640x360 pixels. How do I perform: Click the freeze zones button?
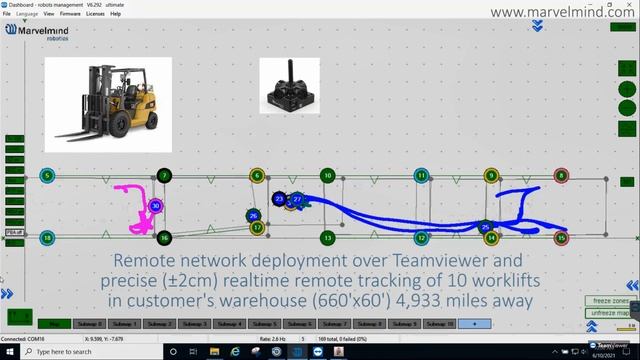tap(611, 301)
